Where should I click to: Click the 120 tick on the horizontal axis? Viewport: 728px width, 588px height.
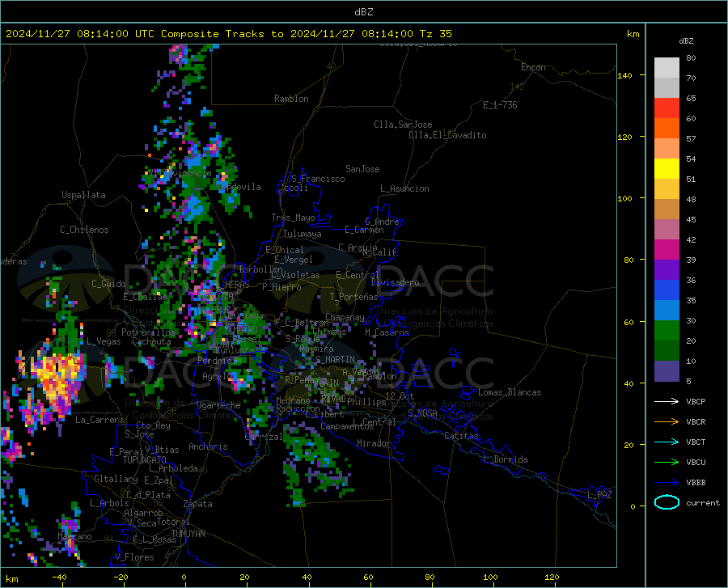point(552,577)
